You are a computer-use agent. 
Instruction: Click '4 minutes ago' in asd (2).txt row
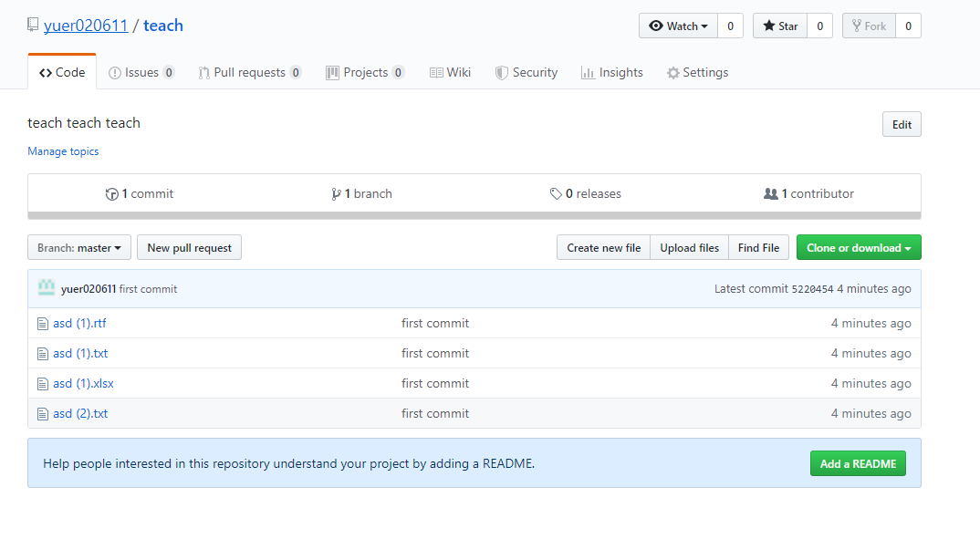(x=871, y=413)
